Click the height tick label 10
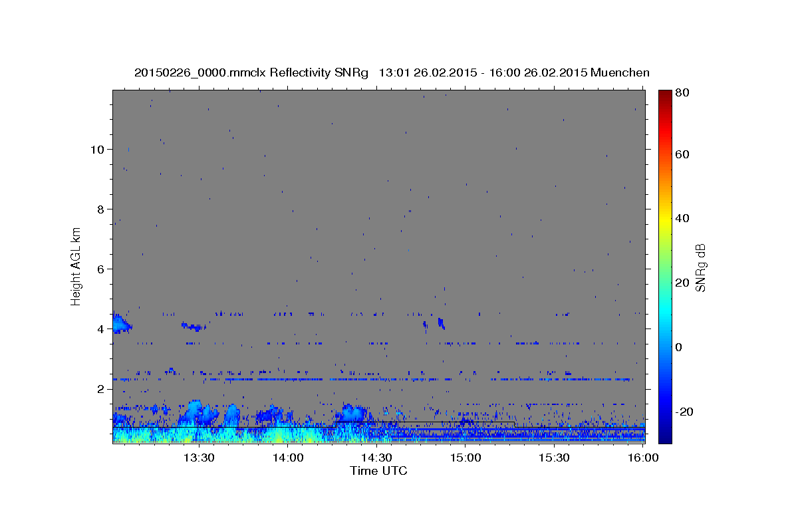The height and width of the screenshot is (532, 798). tap(96, 149)
